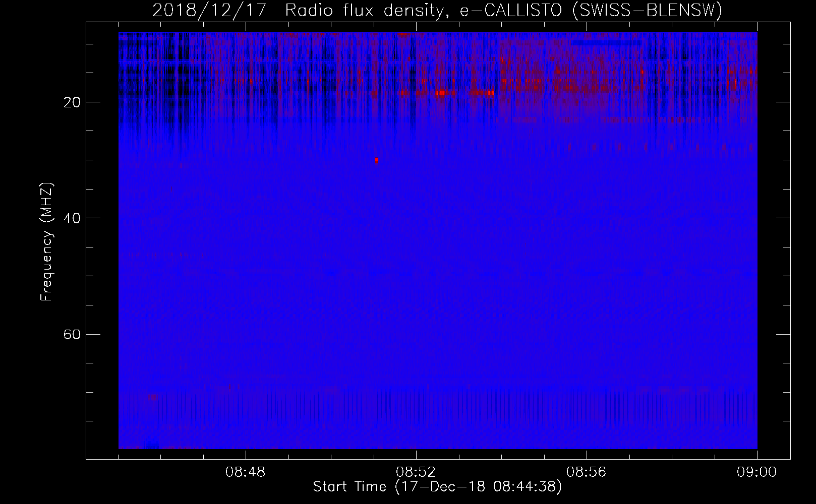Image resolution: width=816 pixels, height=504 pixels.
Task: Click the 08:52 time tick label
Action: tap(416, 472)
